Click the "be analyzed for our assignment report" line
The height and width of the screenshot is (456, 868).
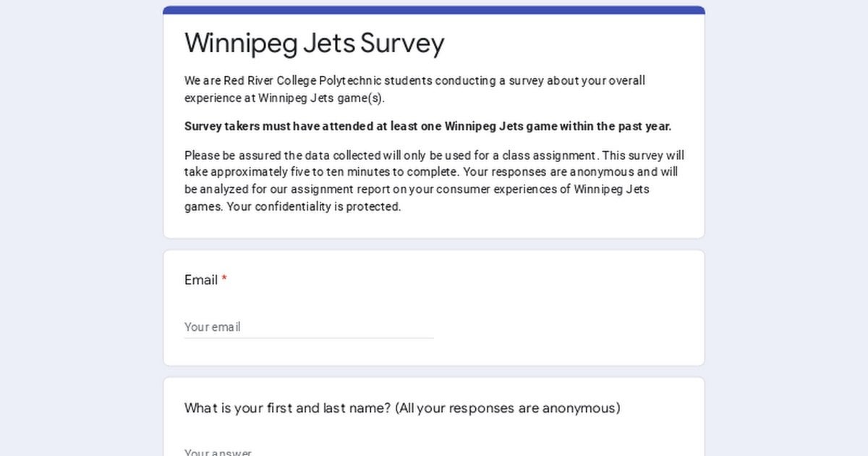tap(417, 190)
